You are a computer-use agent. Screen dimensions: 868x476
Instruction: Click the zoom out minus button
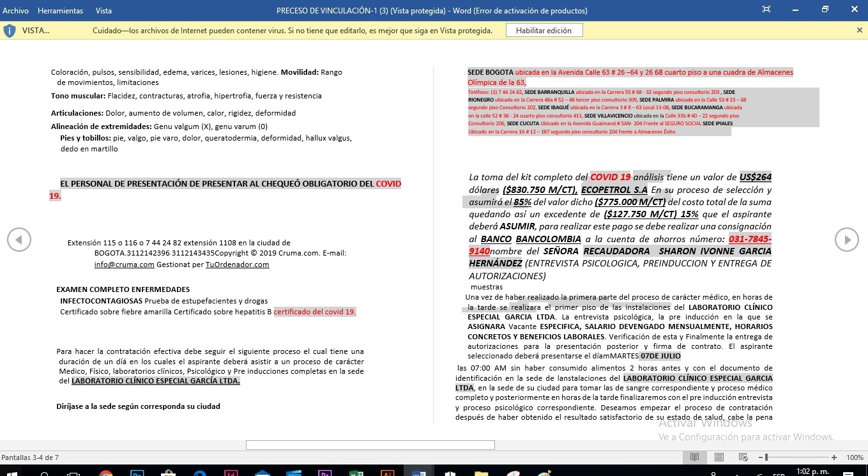click(x=759, y=457)
